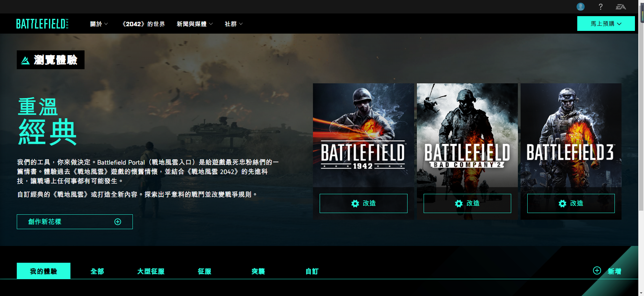This screenshot has width=644, height=296.
Task: Click the EA logo icon
Action: 621,7
